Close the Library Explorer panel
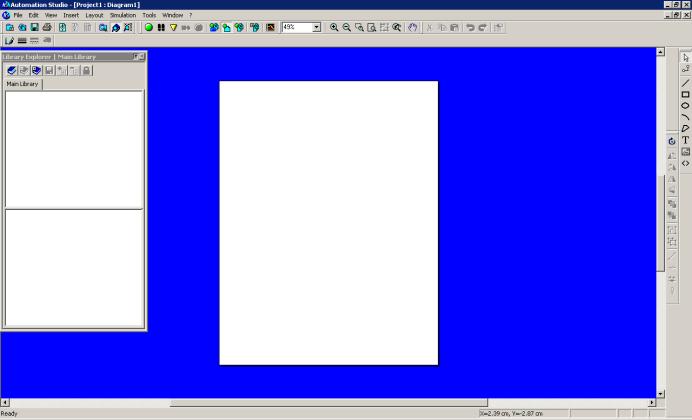Viewport: 692px width, 420px height. tap(142, 56)
